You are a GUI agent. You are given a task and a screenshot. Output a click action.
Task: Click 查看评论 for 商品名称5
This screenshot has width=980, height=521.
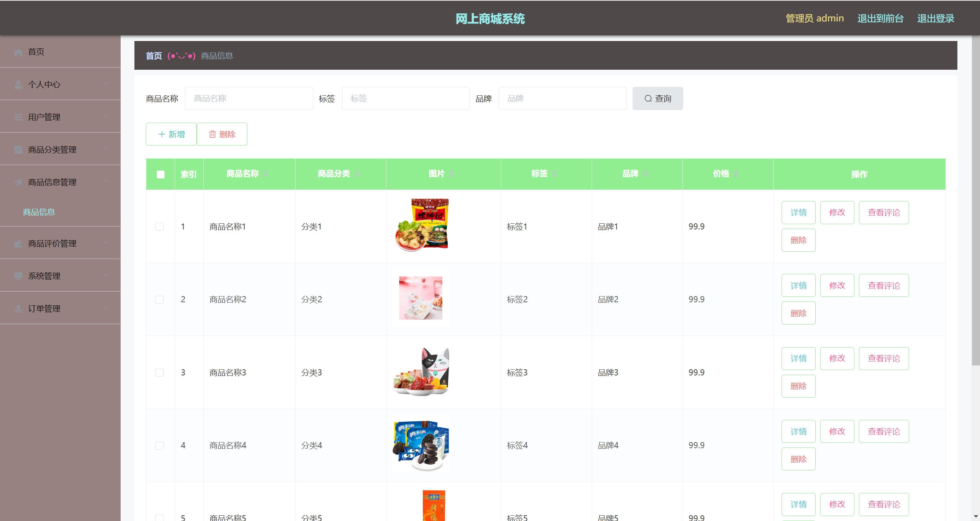point(884,505)
